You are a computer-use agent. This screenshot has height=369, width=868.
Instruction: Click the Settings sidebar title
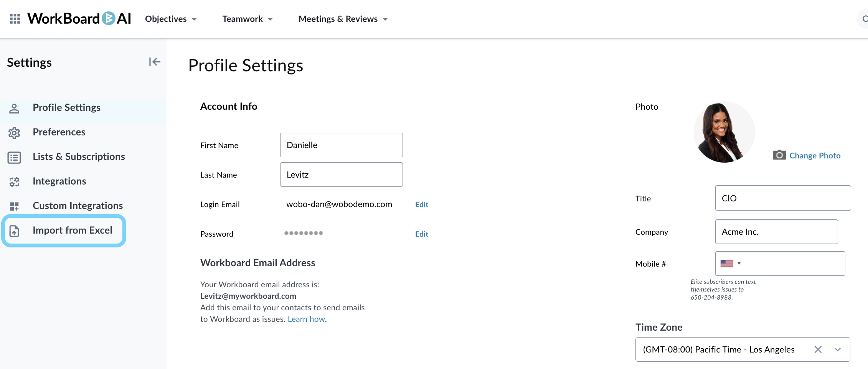tap(29, 62)
